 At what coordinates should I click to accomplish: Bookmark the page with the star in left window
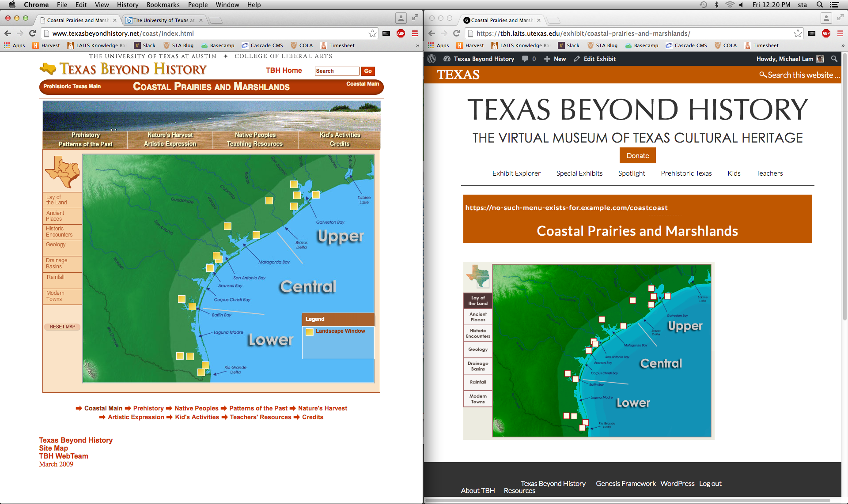coord(373,33)
